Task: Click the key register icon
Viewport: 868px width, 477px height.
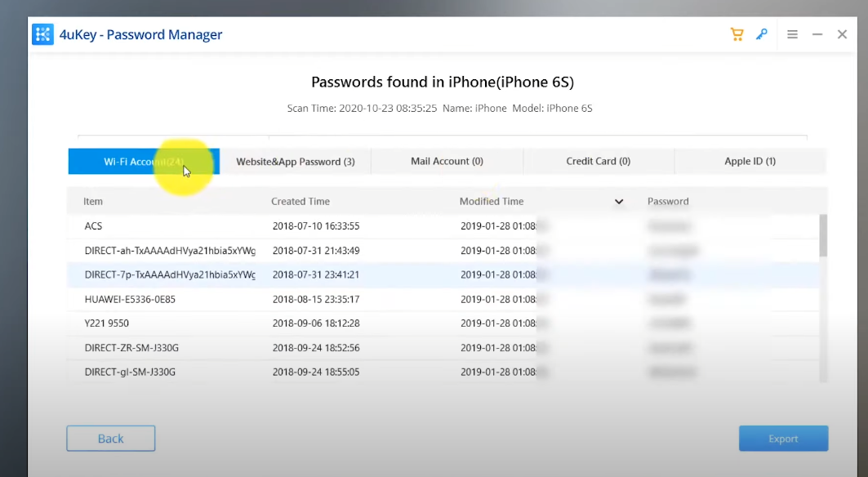Action: pyautogui.click(x=762, y=34)
